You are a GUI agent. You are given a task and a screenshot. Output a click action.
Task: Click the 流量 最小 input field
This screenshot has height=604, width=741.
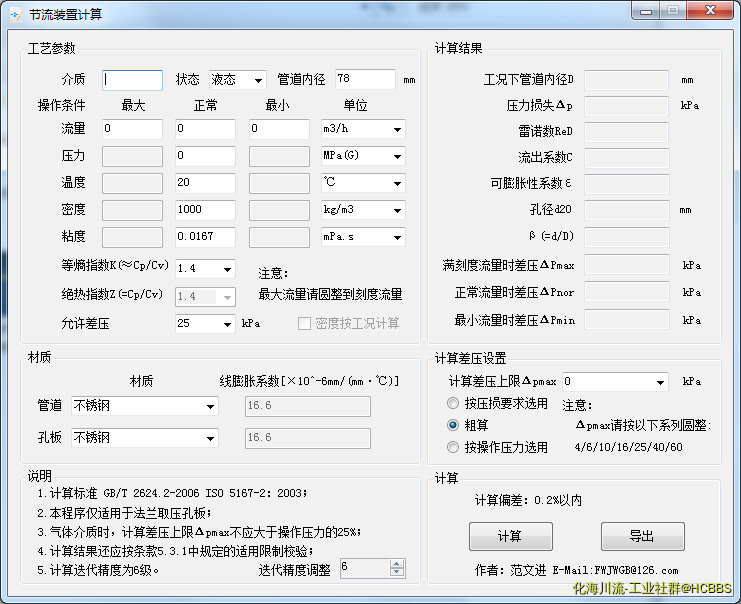[279, 129]
